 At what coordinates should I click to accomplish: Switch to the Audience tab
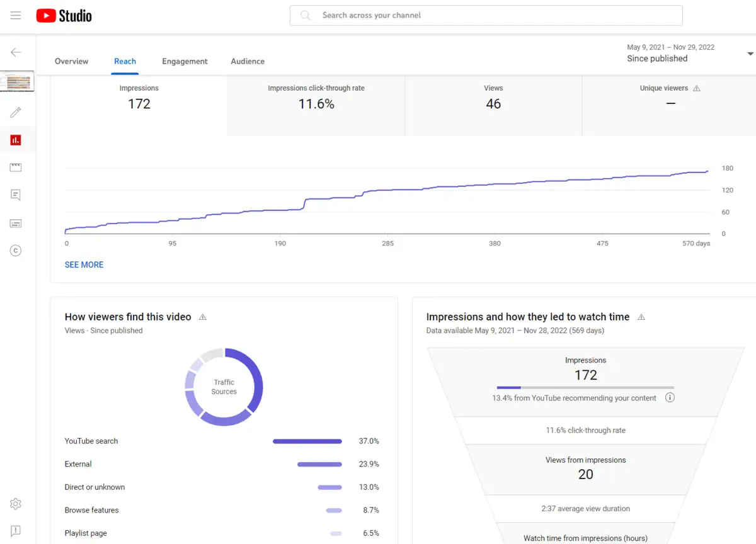pos(247,61)
